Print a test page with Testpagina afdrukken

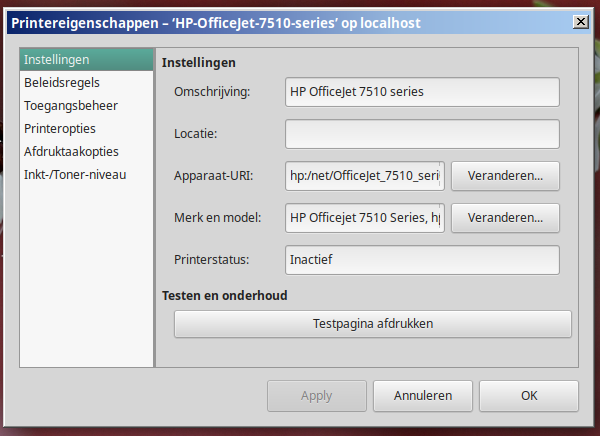tap(373, 324)
